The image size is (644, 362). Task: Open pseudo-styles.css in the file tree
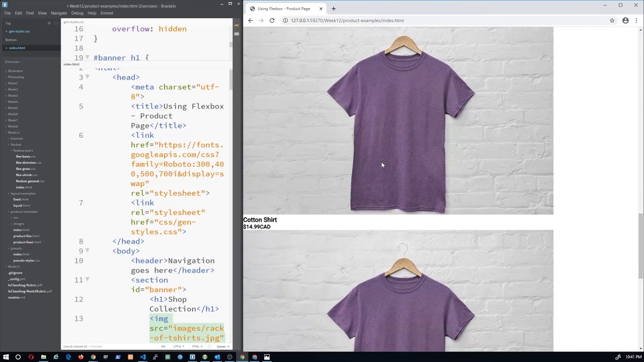(x=26, y=260)
